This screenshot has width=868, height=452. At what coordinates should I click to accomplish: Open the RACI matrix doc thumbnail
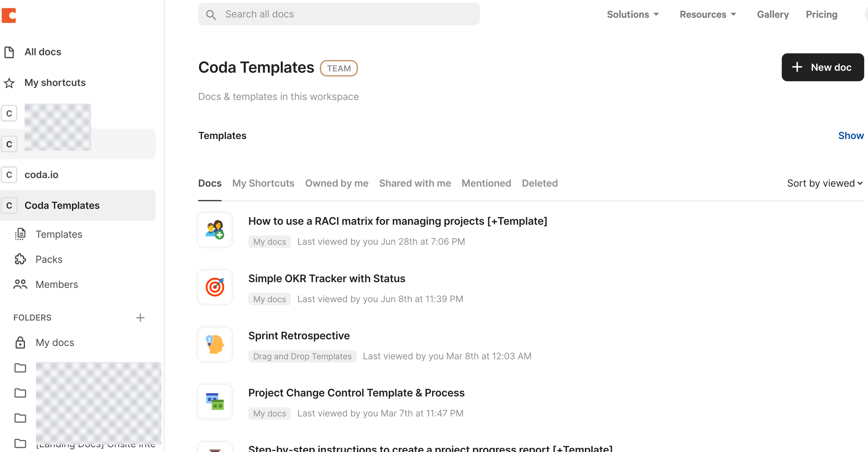coord(215,230)
